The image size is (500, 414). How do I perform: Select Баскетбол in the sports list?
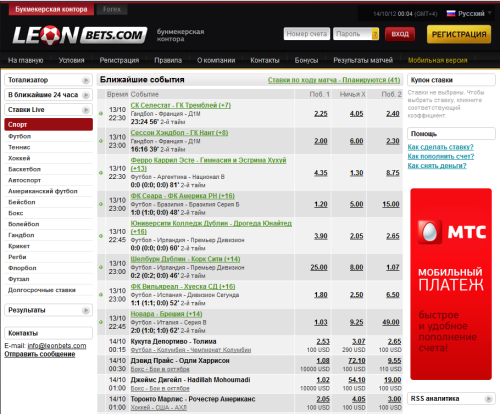24,169
